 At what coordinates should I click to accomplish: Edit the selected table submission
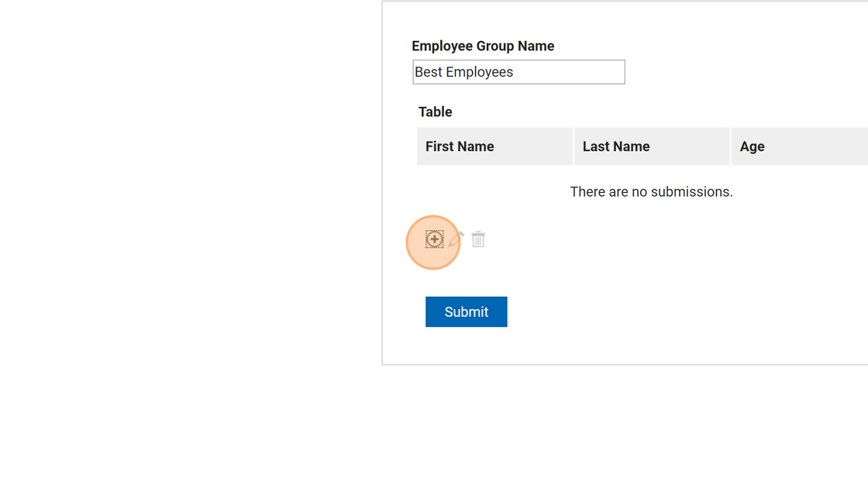(x=456, y=239)
